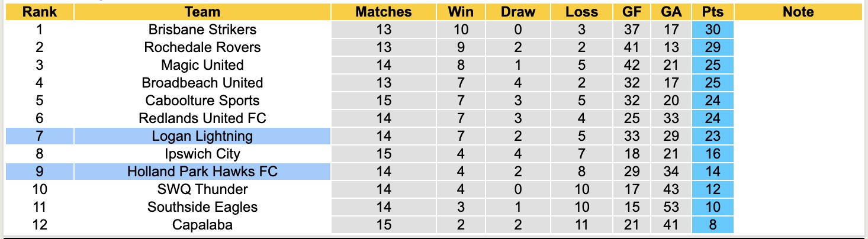Click the GF column header
Screen dimensions: 868x239
[631, 12]
